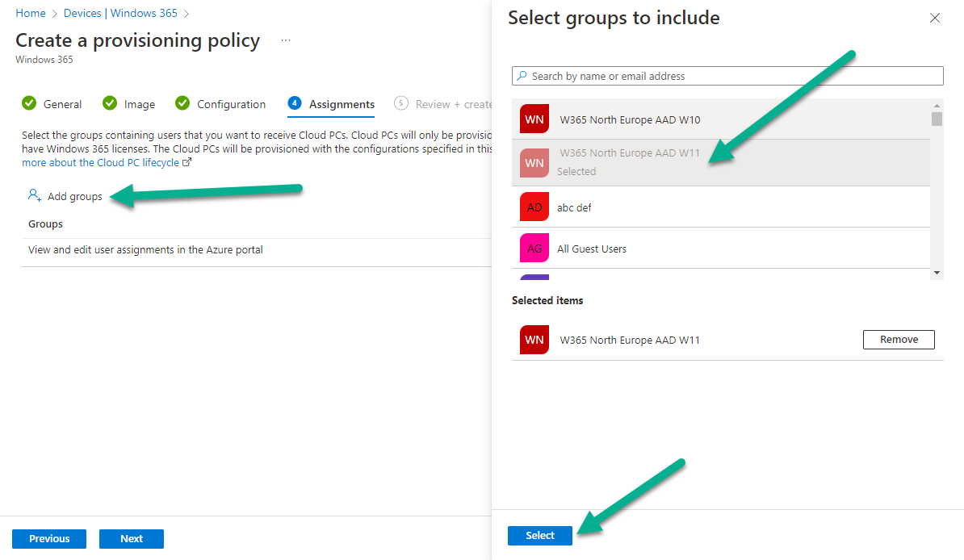Click the faded WN avatar of the selected W11 group
This screenshot has height=560, width=964.
coord(534,163)
